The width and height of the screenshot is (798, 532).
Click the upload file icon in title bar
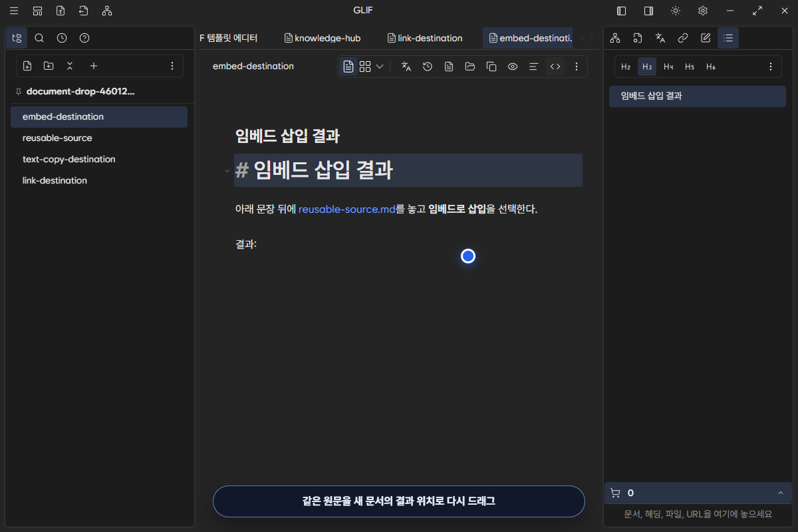61,11
